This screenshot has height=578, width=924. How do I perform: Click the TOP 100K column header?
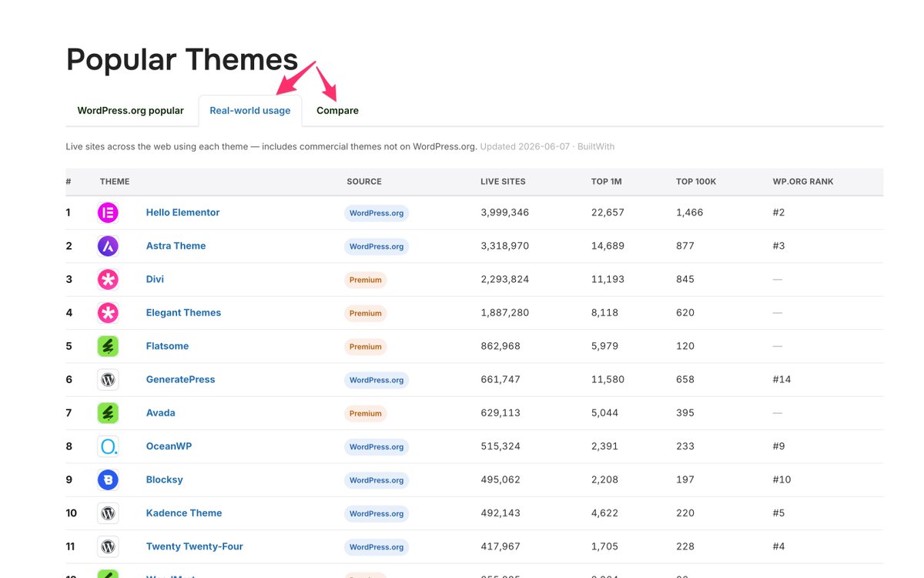696,182
